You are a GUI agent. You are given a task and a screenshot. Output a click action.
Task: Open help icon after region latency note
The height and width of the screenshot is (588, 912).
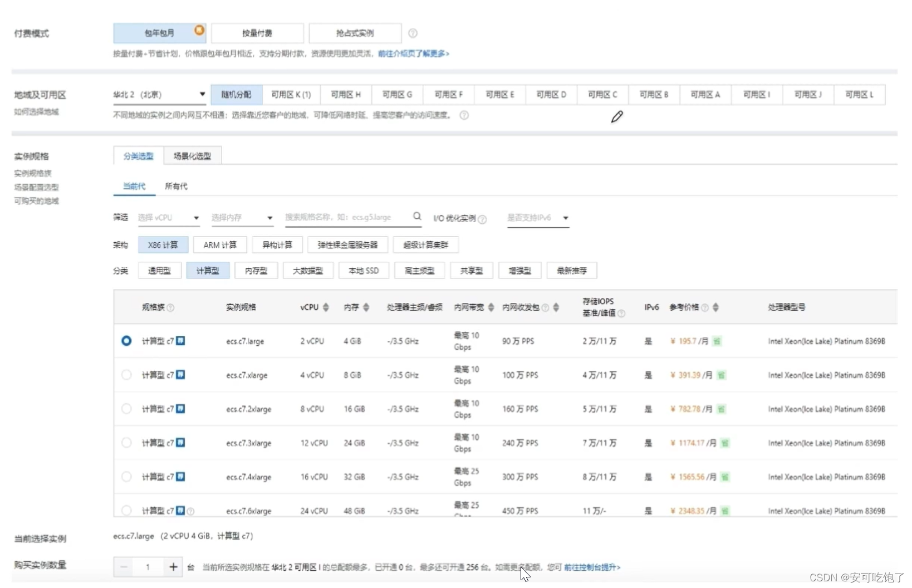click(464, 115)
